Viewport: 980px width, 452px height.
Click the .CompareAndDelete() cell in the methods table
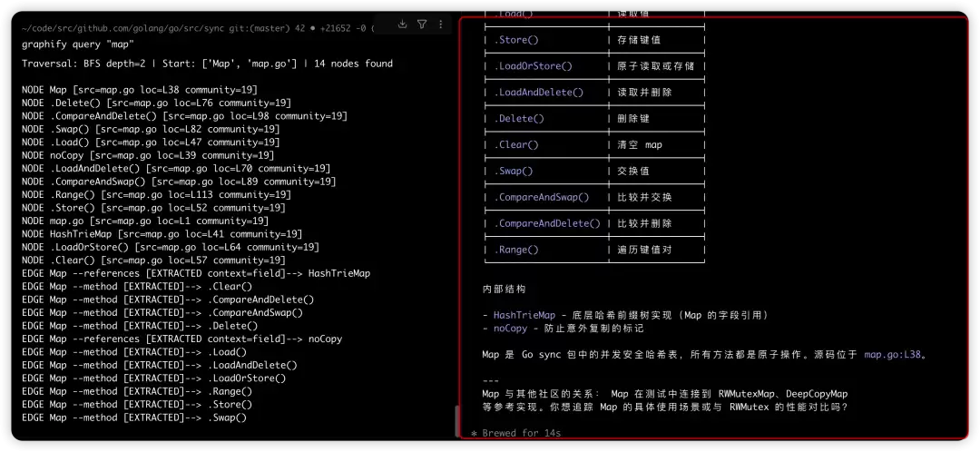(x=547, y=224)
